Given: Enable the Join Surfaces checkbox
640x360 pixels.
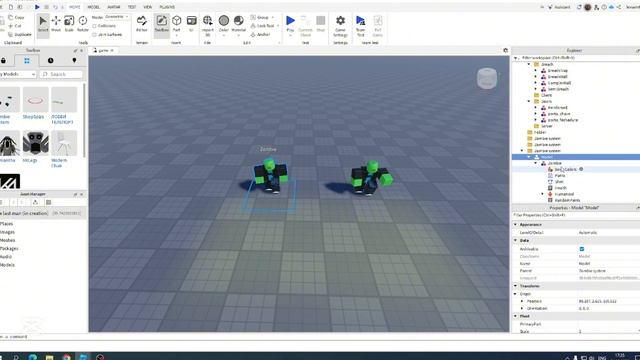Looking at the screenshot, I should pos(95,35).
